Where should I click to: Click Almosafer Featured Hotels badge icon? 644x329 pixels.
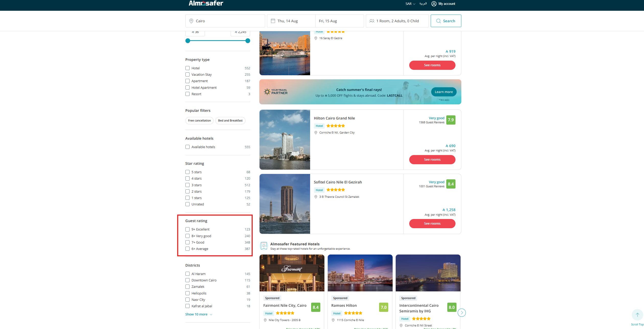coord(264,246)
